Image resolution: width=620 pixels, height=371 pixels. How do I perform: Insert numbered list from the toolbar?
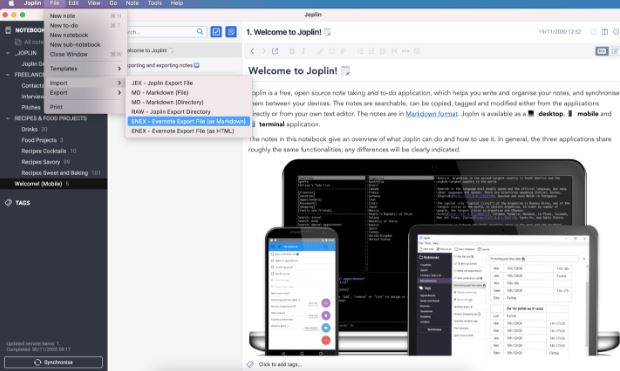(x=360, y=51)
